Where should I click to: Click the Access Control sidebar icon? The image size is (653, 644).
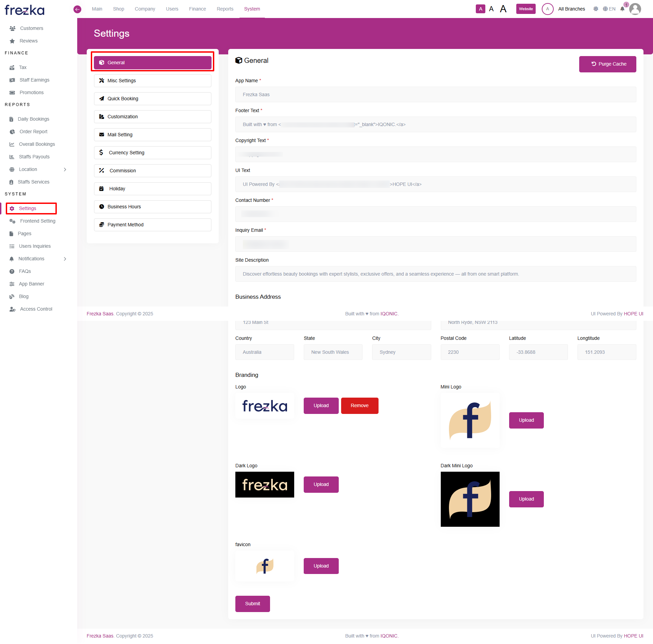click(12, 309)
